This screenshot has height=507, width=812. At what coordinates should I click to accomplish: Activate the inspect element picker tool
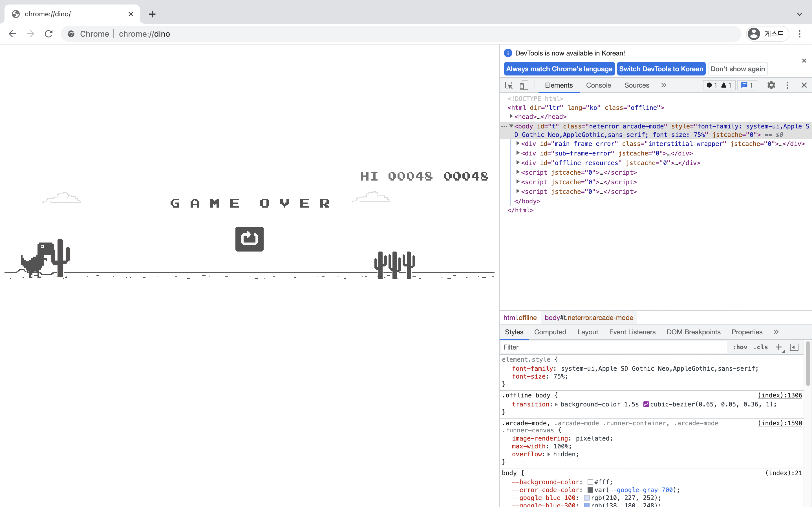point(509,85)
